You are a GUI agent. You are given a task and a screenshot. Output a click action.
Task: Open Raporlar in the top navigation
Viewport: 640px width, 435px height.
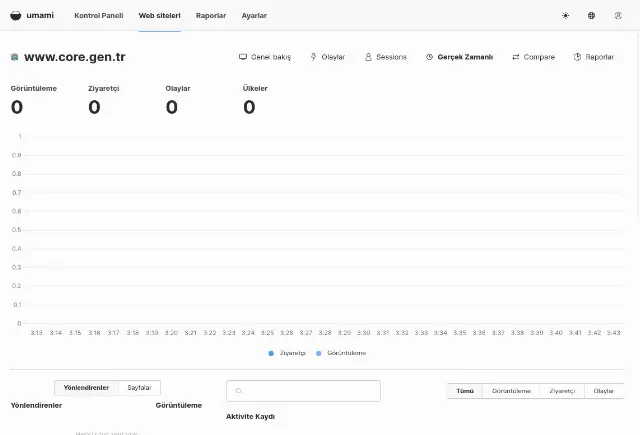(211, 16)
